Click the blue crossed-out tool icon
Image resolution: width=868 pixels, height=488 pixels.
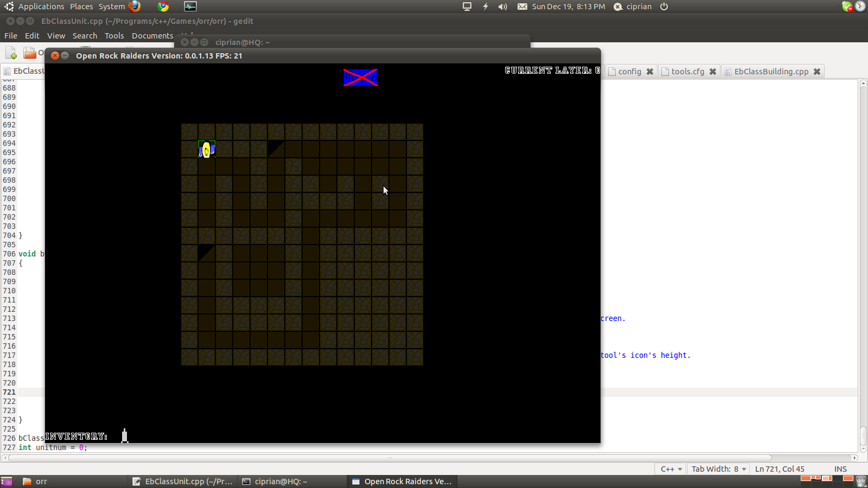coord(361,78)
